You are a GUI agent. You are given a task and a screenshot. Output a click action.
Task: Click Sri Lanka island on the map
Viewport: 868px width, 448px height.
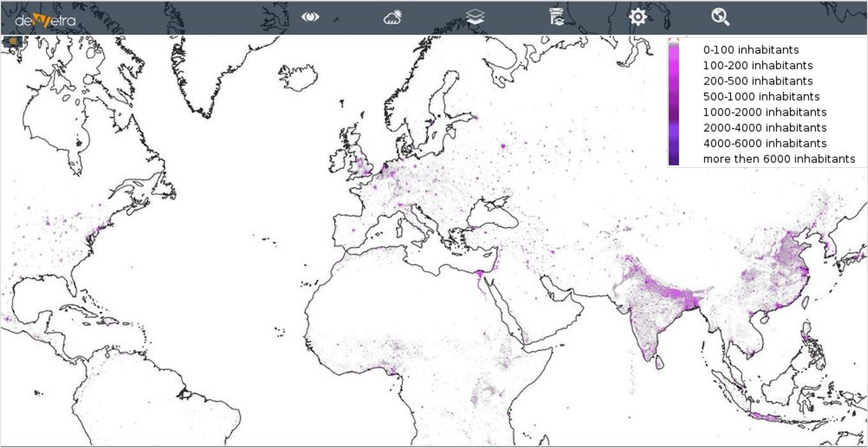pos(659,362)
